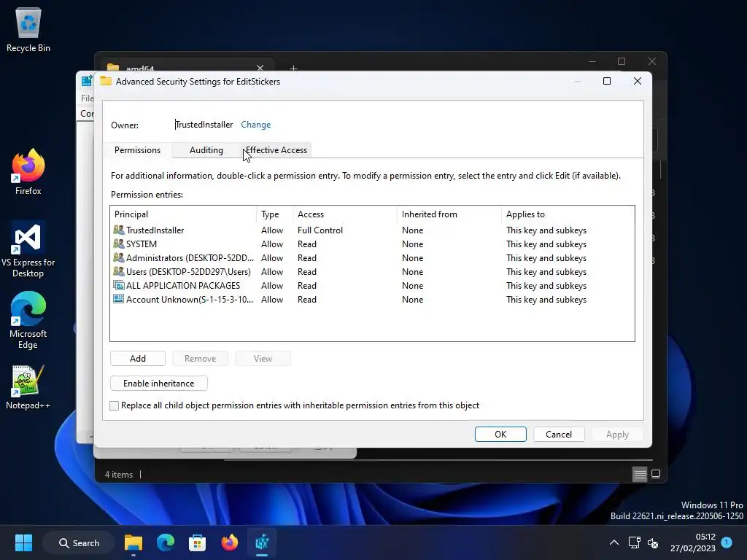Select the Account Unknown(S-1-15-3-10...) entry
This screenshot has width=747, height=560.
(x=372, y=299)
